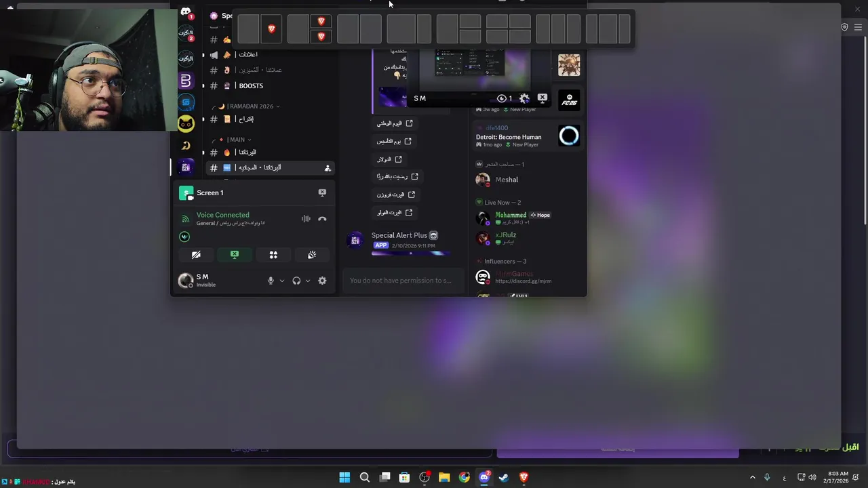Screen dimensions: 868x488
Task: Open File Explorer from taskbar
Action: (x=444, y=477)
